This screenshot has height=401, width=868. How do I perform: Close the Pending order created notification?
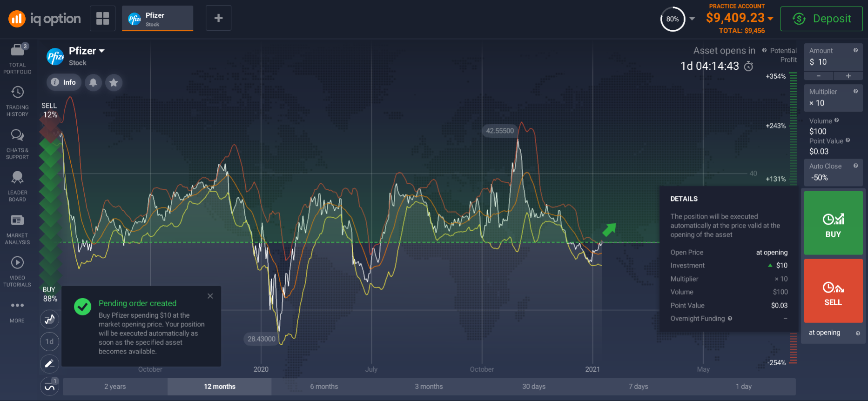point(210,296)
